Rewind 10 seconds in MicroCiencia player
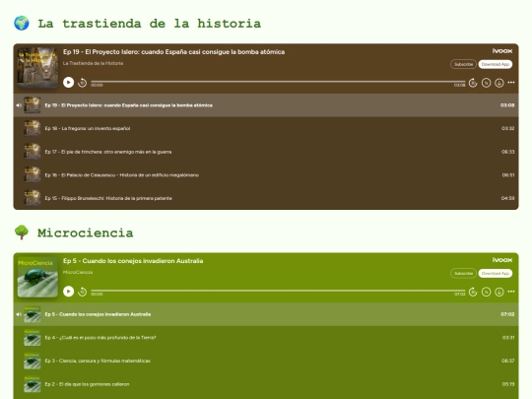532x399 pixels. pyautogui.click(x=82, y=292)
